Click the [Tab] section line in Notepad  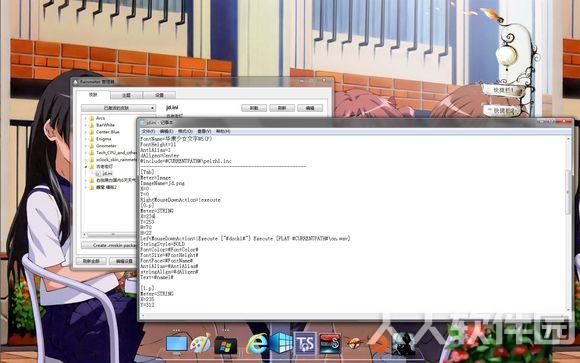pyautogui.click(x=147, y=172)
